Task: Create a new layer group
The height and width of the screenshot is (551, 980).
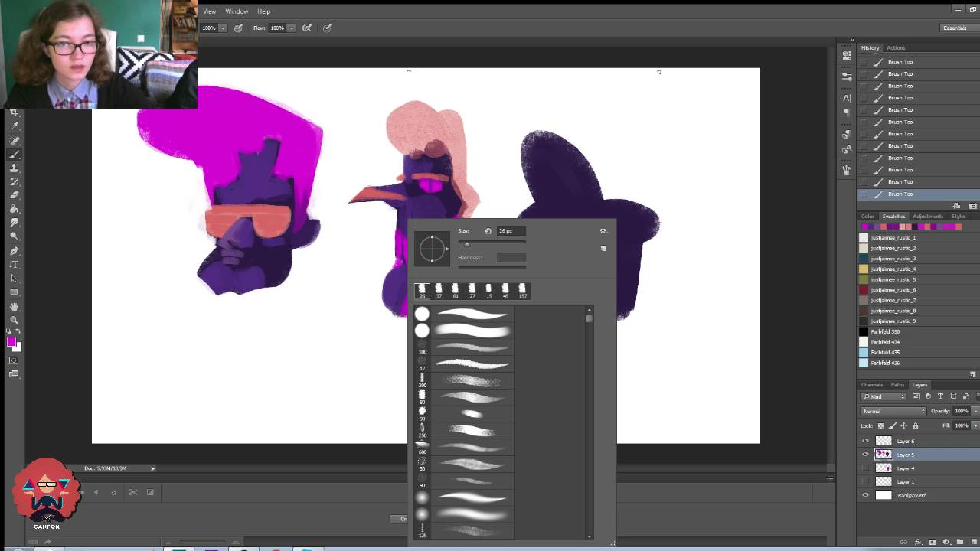Action: pos(960,542)
